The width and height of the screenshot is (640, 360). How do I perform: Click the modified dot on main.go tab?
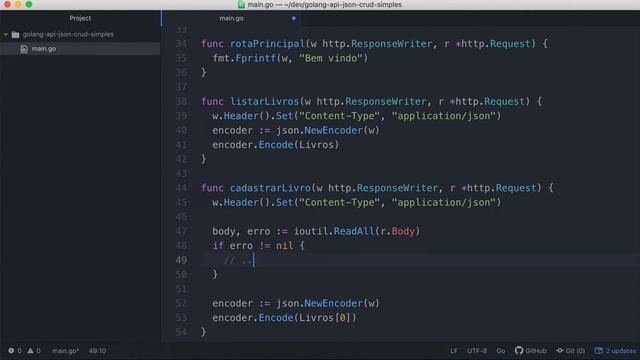pyautogui.click(x=293, y=18)
